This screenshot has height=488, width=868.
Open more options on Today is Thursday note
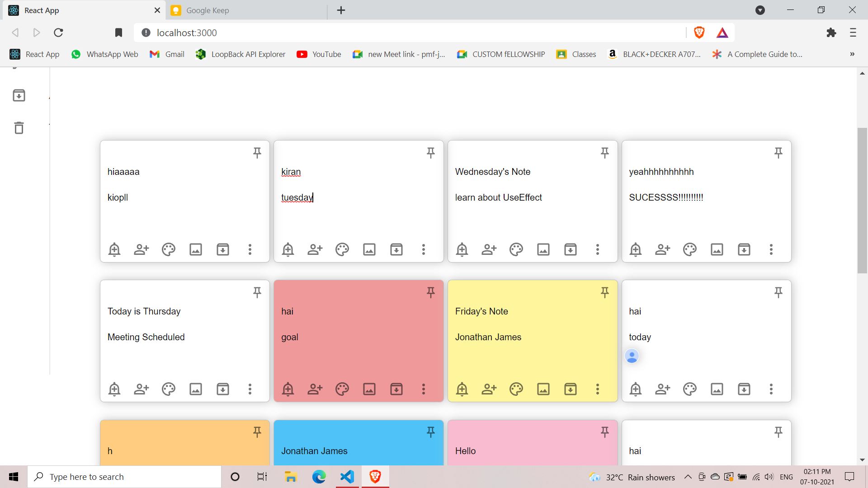coord(250,389)
